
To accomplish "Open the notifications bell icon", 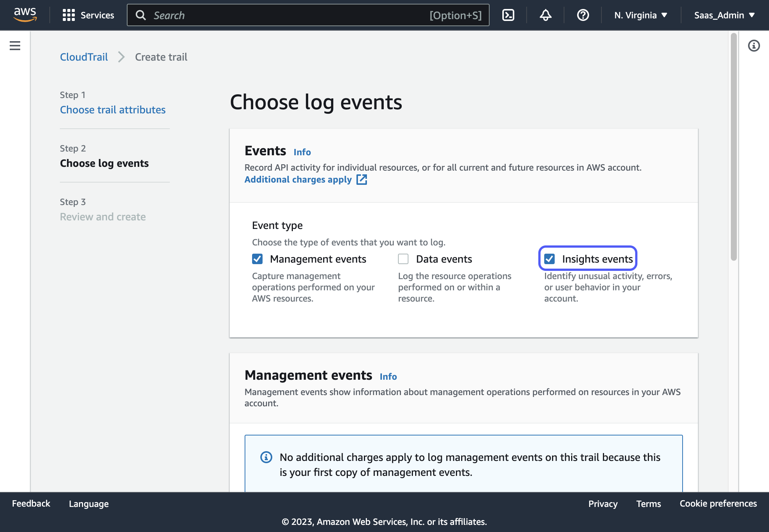I will (x=545, y=15).
